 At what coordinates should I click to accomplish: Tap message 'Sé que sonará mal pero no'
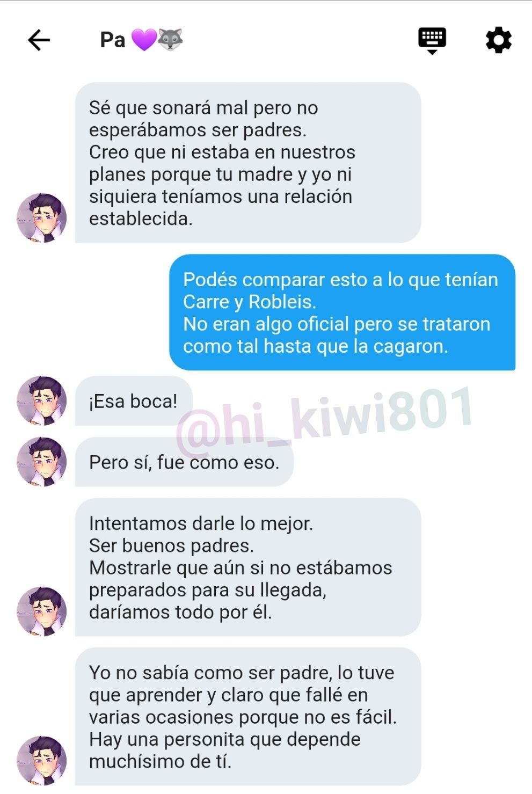248,163
